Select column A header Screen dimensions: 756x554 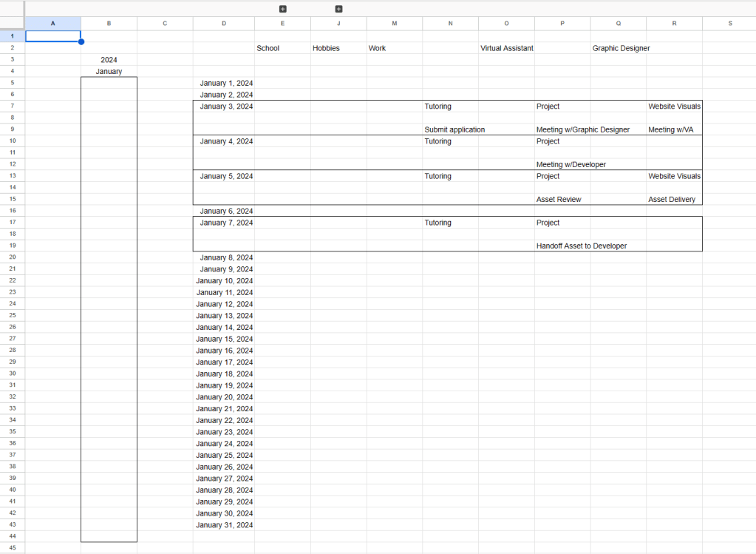(52, 24)
